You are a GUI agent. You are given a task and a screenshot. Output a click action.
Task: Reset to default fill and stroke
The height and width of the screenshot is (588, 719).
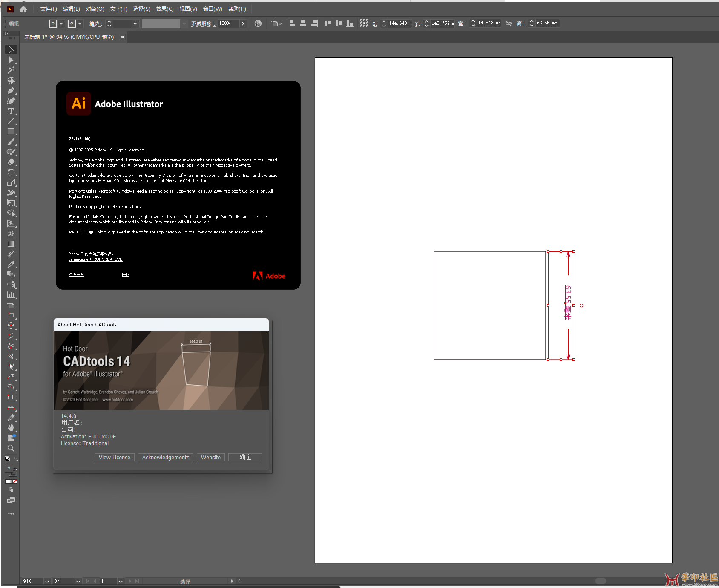click(7, 459)
